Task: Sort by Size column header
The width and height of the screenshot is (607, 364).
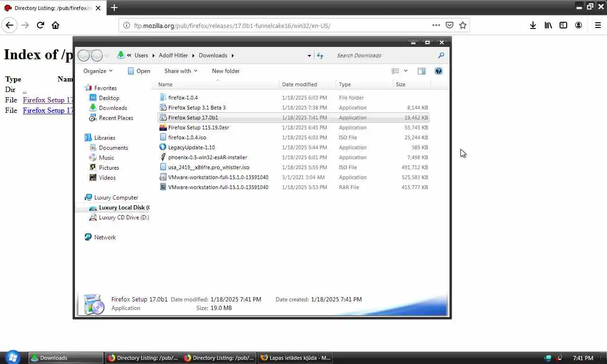Action: [x=412, y=84]
